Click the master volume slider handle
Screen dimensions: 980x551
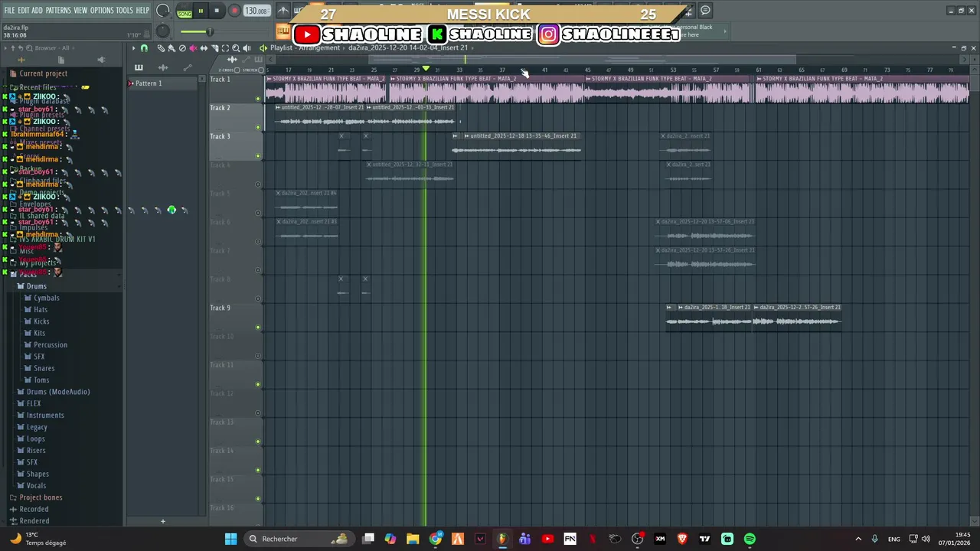pyautogui.click(x=209, y=31)
